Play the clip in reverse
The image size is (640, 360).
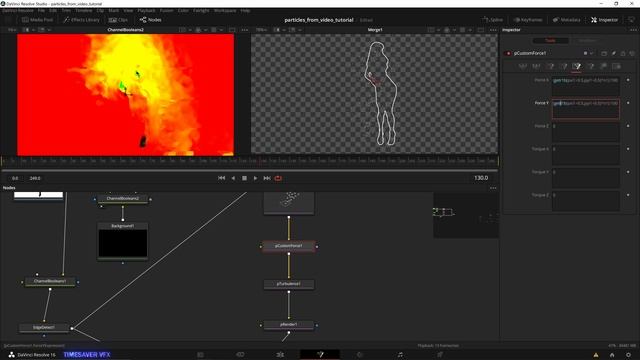(x=233, y=178)
